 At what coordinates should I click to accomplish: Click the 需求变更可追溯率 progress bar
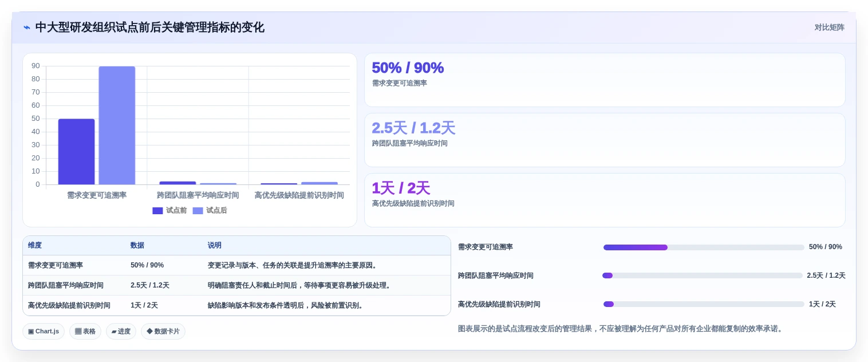tap(704, 247)
